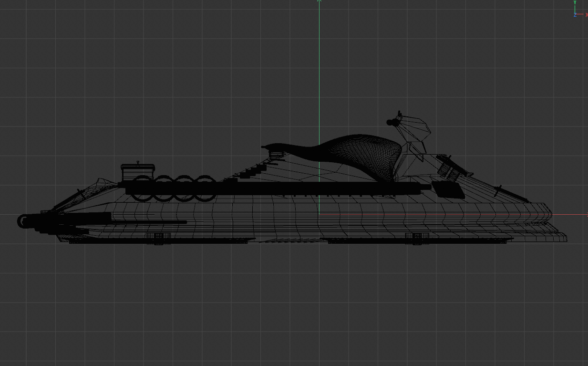The height and width of the screenshot is (366, 588).
Task: Select the rectangular box above the rings
Action: click(138, 172)
